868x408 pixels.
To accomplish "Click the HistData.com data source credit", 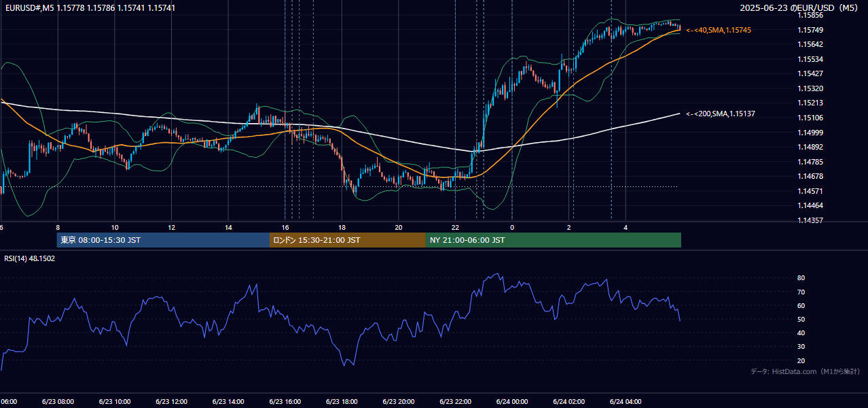I will [x=805, y=371].
